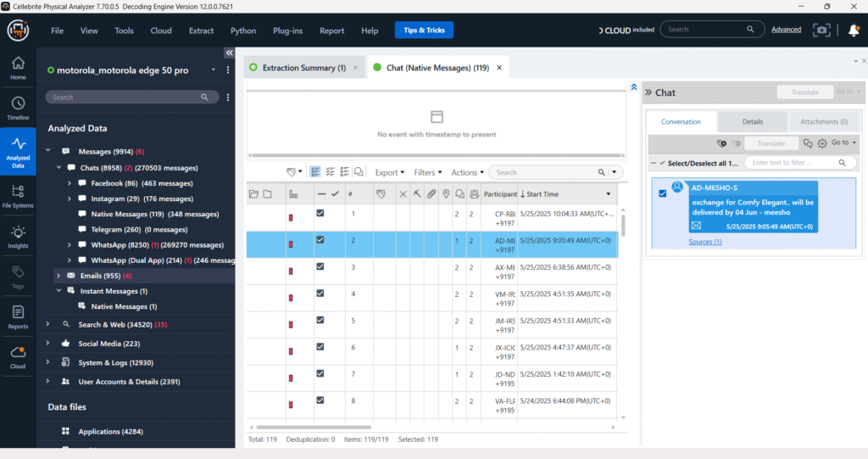Click the Tips & Tricks button

coord(424,30)
